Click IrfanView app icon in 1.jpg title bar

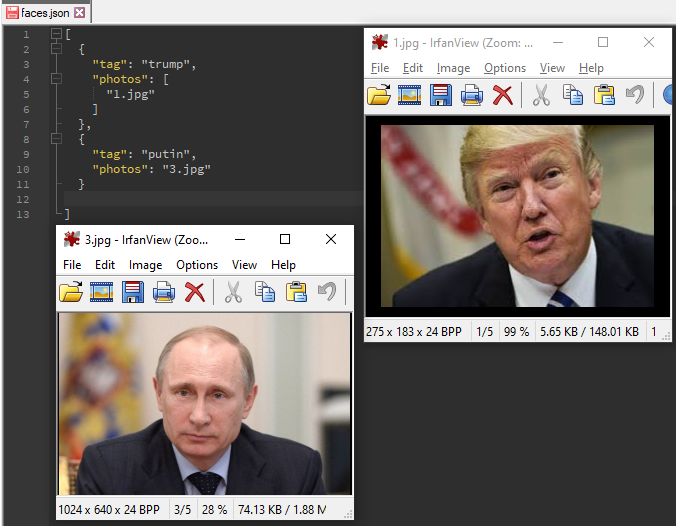tap(380, 42)
